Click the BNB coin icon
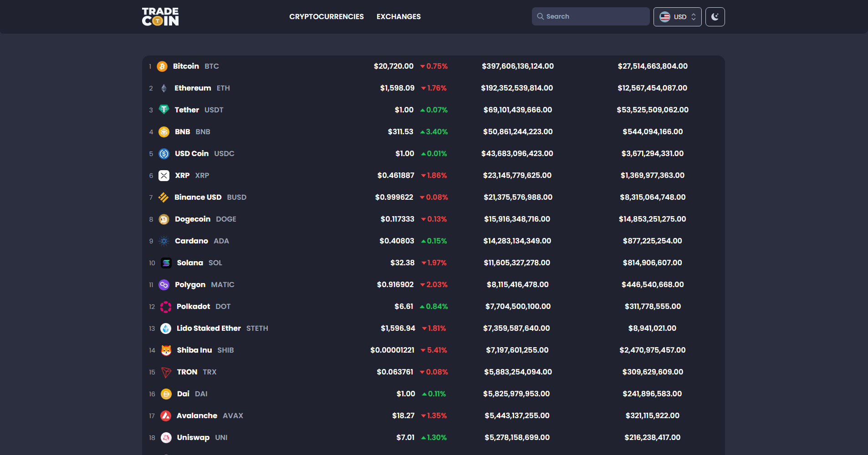 [x=164, y=132]
